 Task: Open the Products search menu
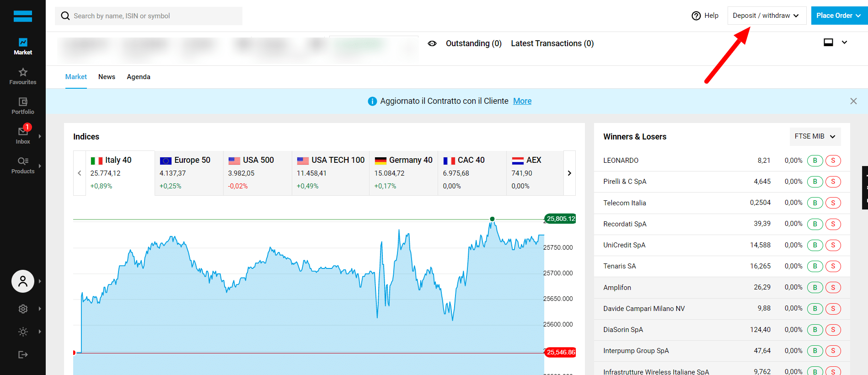tap(23, 166)
